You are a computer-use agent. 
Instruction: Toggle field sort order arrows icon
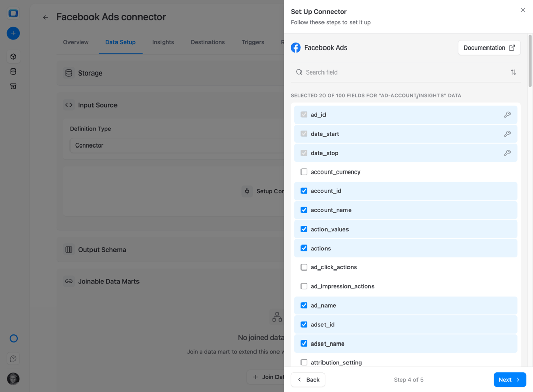tap(513, 72)
